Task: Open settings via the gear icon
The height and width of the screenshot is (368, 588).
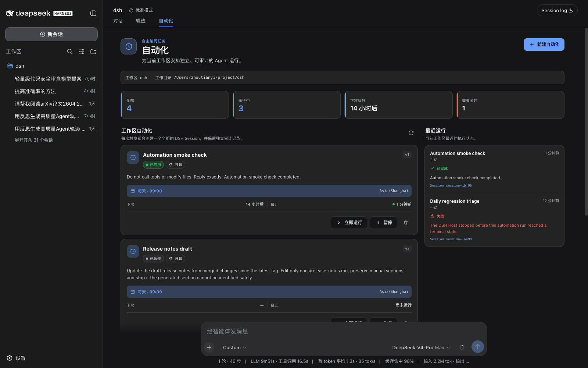Action: [10, 358]
